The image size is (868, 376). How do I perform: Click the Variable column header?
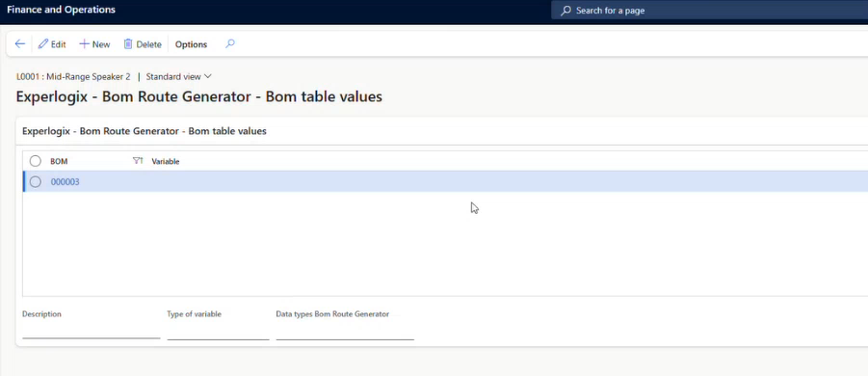(166, 162)
